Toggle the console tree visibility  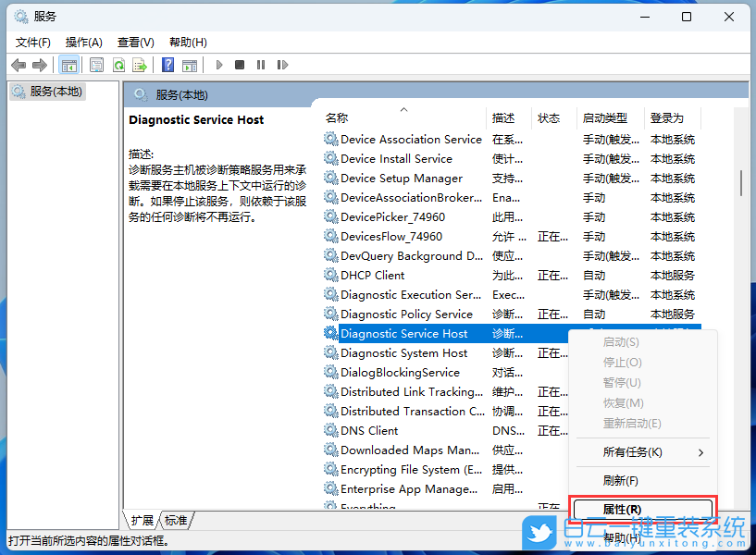coord(69,65)
